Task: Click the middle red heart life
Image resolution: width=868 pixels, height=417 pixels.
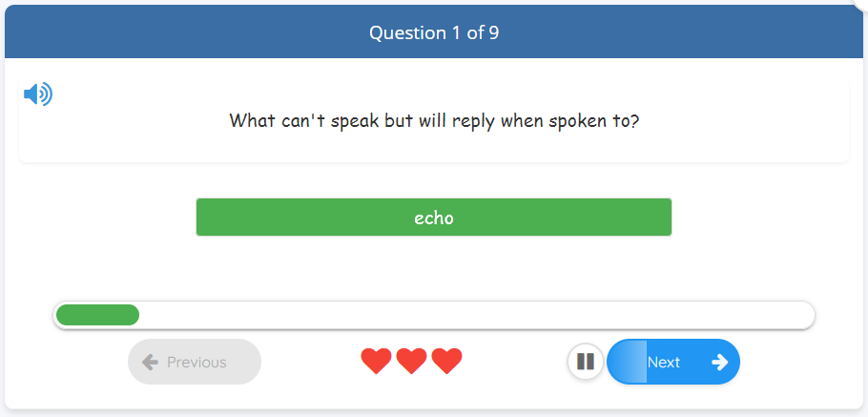Action: [411, 362]
